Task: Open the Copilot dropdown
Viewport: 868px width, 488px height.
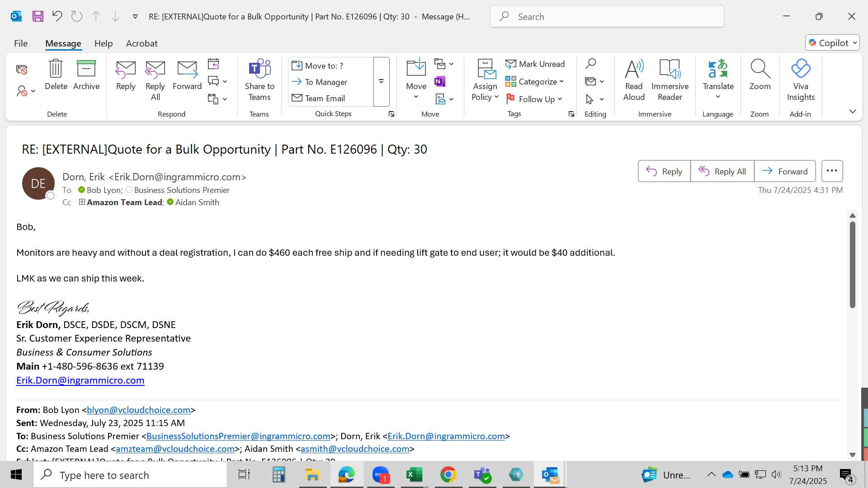Action: (832, 42)
